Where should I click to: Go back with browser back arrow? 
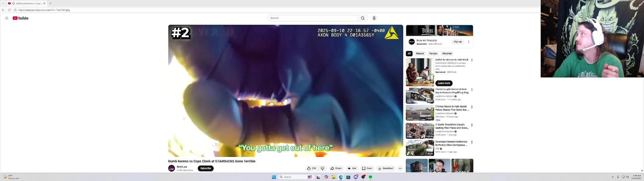click(x=3, y=10)
